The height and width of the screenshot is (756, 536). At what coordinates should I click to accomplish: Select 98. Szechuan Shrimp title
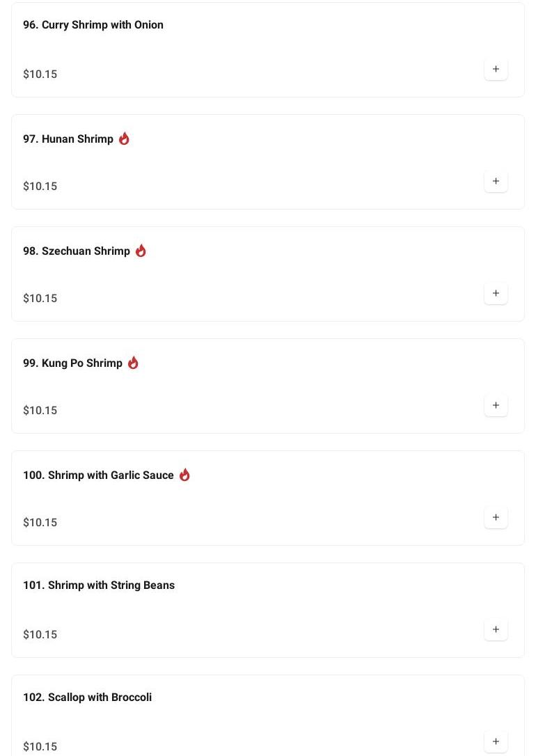77,251
